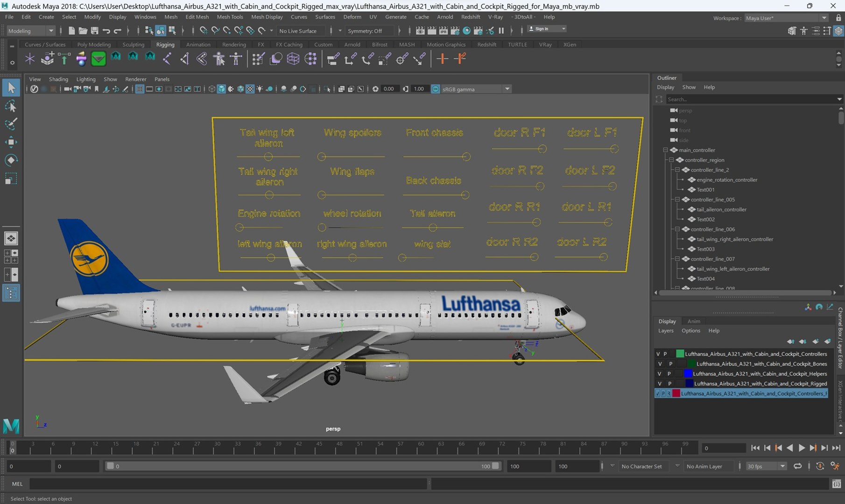The height and width of the screenshot is (504, 845).
Task: Click the Create locator shelf icon
Action: pyautogui.click(x=30, y=59)
